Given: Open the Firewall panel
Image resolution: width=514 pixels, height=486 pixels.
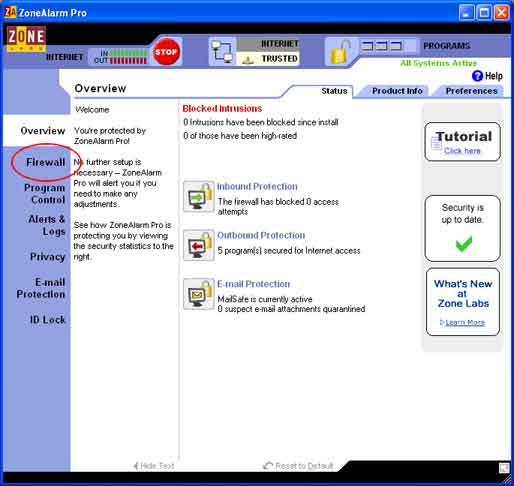Looking at the screenshot, I should (x=46, y=162).
